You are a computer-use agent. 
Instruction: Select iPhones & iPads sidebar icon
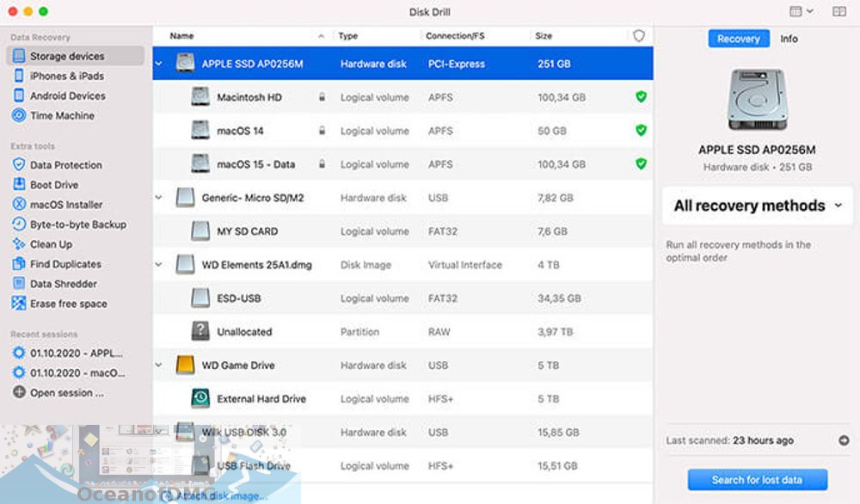pyautogui.click(x=19, y=76)
